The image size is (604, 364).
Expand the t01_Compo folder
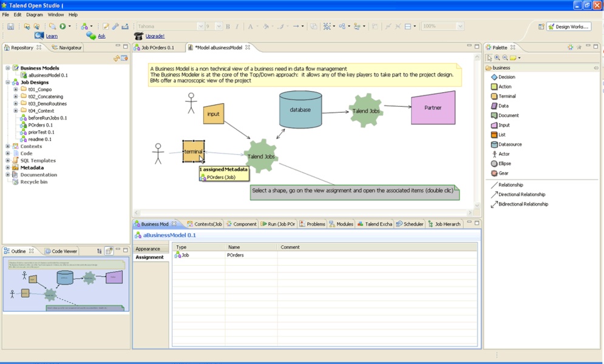[x=16, y=90]
